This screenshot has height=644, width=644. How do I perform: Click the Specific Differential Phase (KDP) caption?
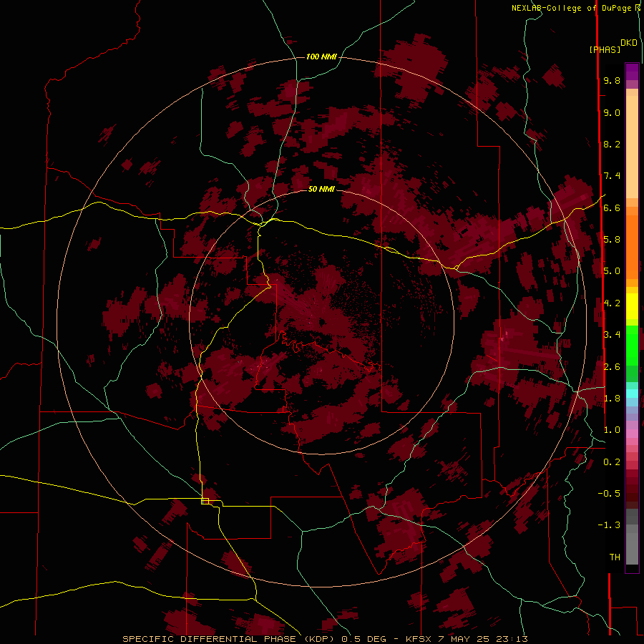point(227,639)
